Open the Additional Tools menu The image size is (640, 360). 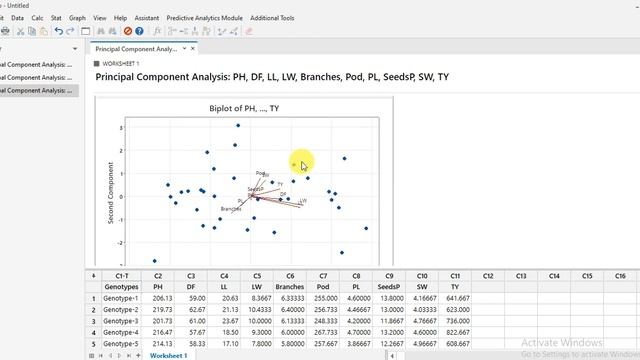tap(272, 18)
